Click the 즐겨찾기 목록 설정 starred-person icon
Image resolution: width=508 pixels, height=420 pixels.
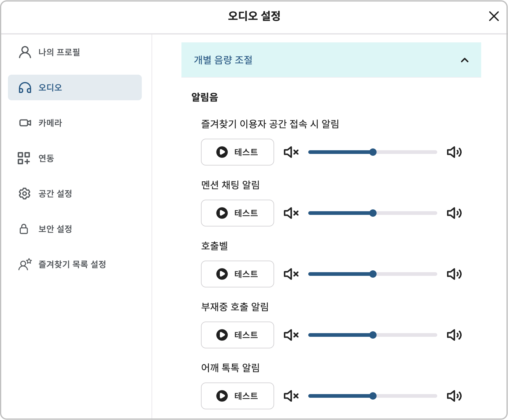25,265
